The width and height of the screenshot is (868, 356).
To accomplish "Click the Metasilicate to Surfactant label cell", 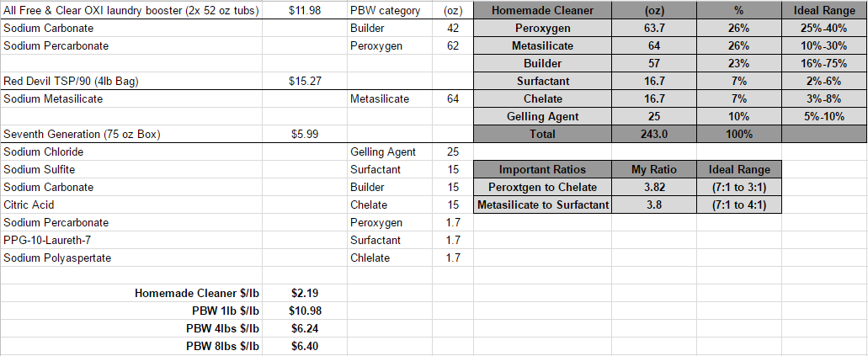I will pyautogui.click(x=542, y=205).
